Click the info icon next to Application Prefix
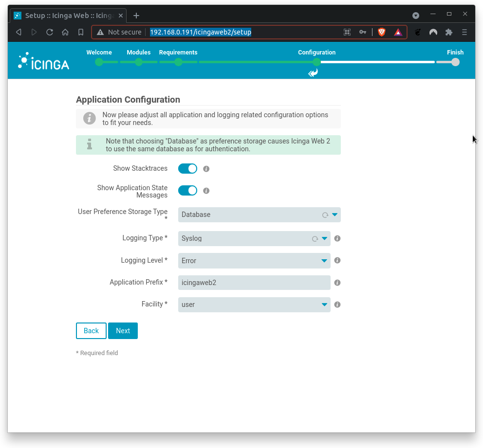The width and height of the screenshot is (483, 448). pos(337,283)
